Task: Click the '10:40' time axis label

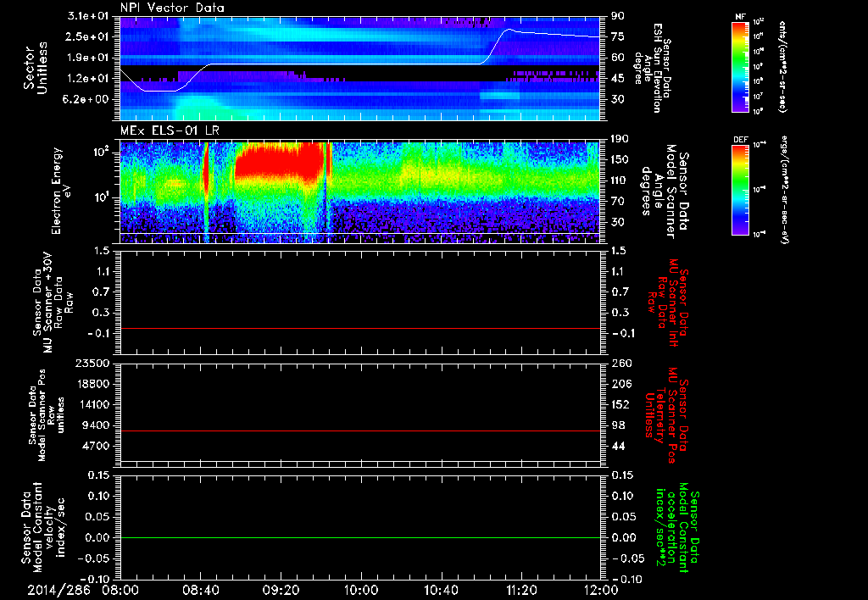Action: coord(441,591)
